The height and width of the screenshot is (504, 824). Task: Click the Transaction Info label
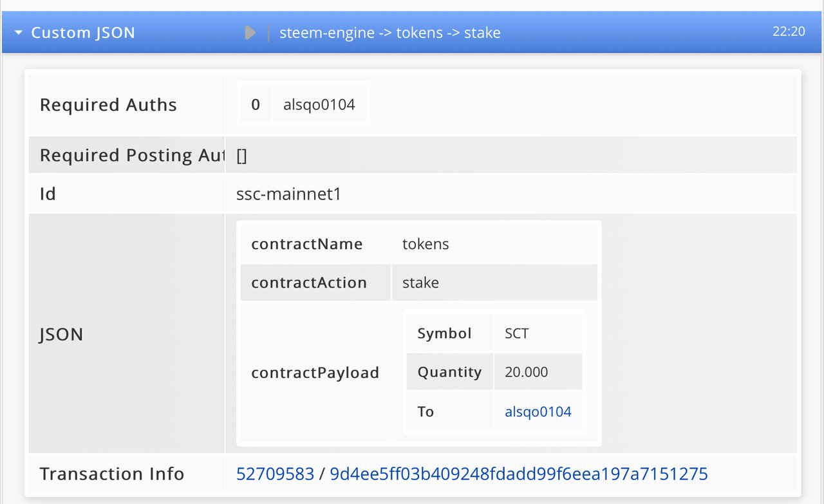click(x=112, y=474)
